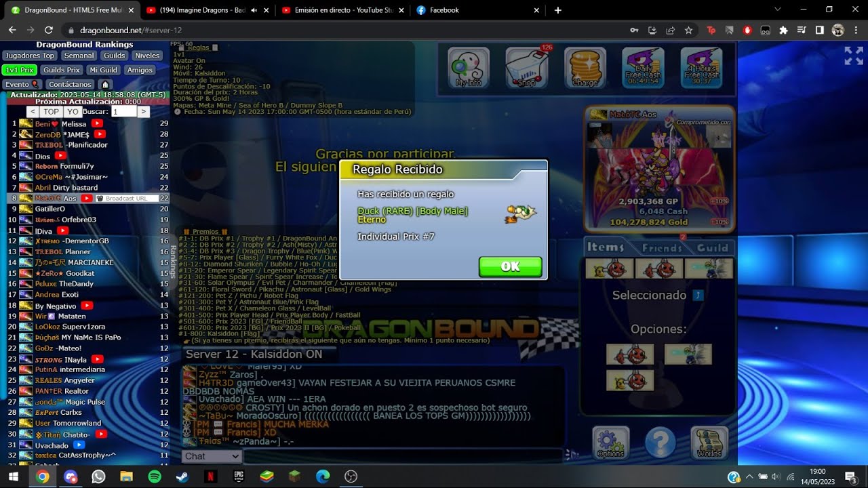The width and height of the screenshot is (868, 488).
Task: Open the Jugadores Top ranking
Action: point(30,56)
